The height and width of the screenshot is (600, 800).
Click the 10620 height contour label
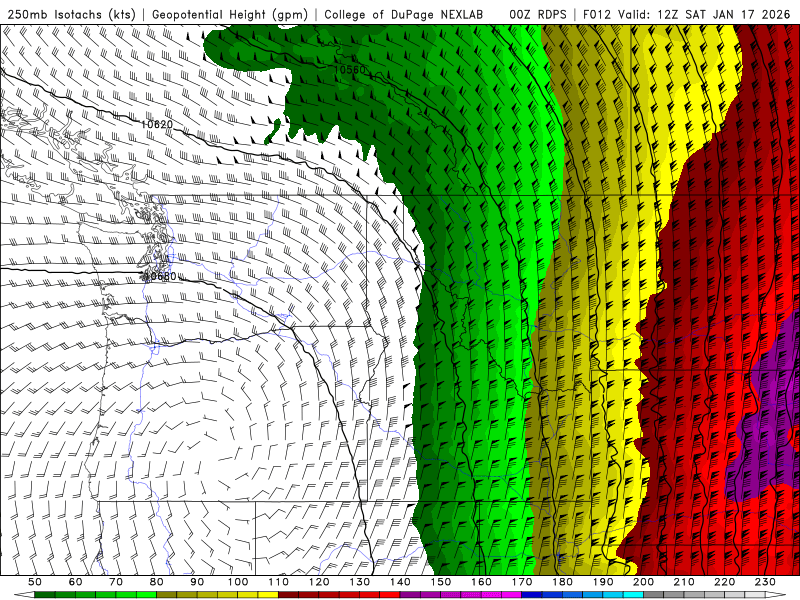[157, 124]
